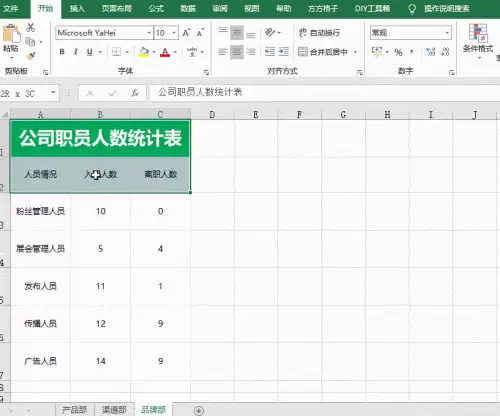Viewport: 500px width, 416px height.
Task: Click the Cut scissors icon
Action: pyautogui.click(x=31, y=28)
